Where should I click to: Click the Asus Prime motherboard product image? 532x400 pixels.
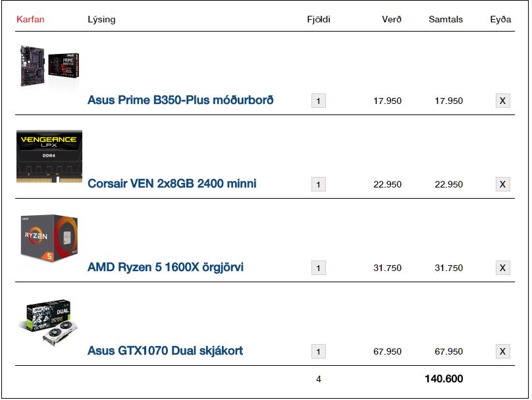tap(49, 68)
